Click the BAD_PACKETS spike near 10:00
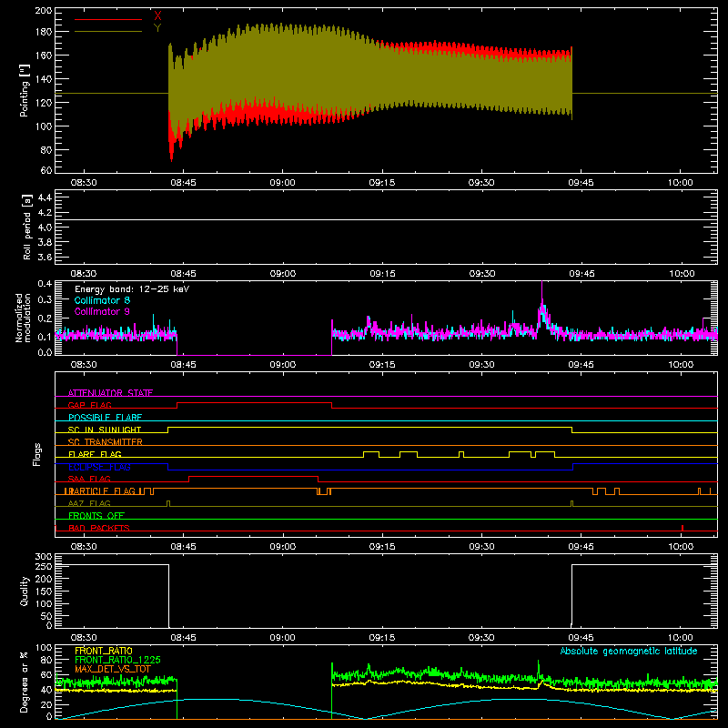Viewport: 728px width, 728px height. click(x=682, y=528)
